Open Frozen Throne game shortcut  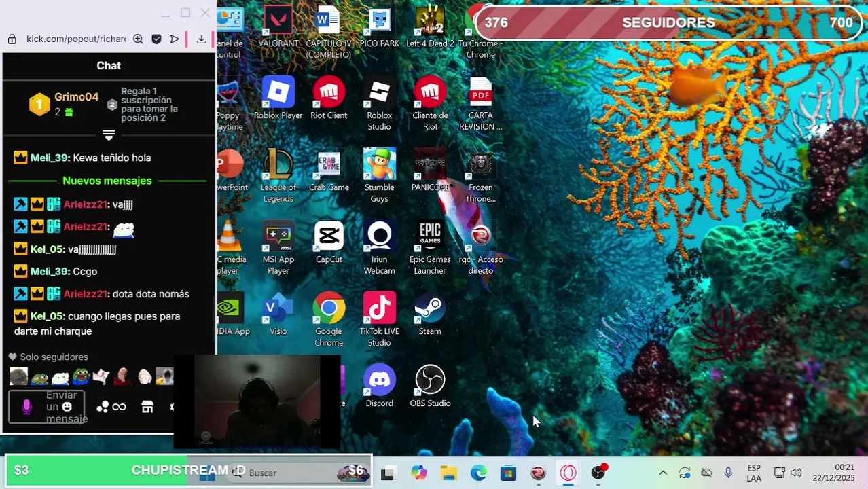(x=480, y=177)
